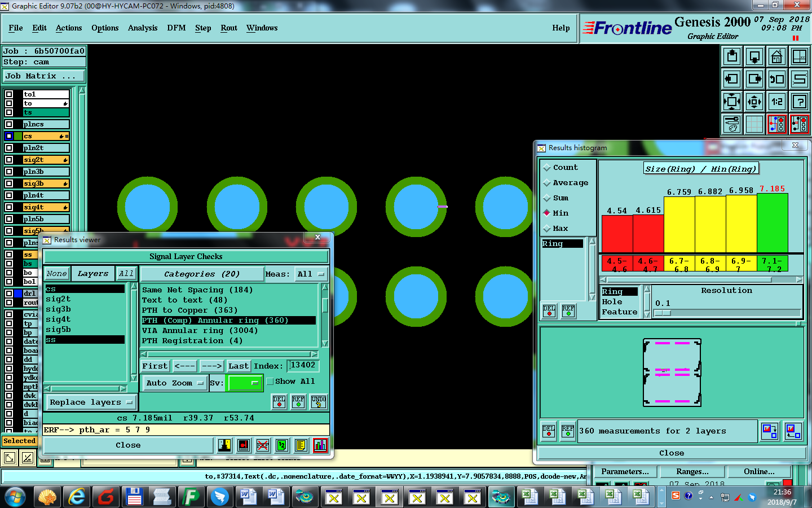Go to previous result with <--- button
Image resolution: width=812 pixels, height=508 pixels.
(x=185, y=366)
